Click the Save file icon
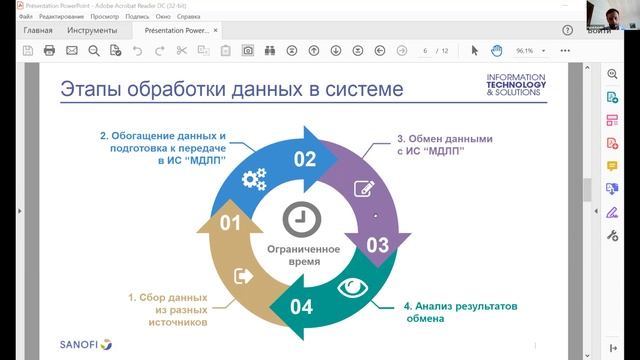 [28, 51]
